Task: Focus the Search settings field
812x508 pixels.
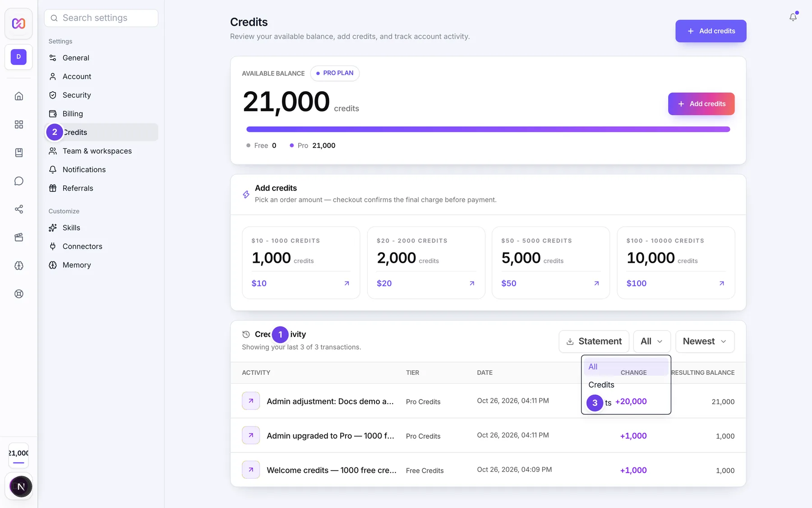Action: 101,18
